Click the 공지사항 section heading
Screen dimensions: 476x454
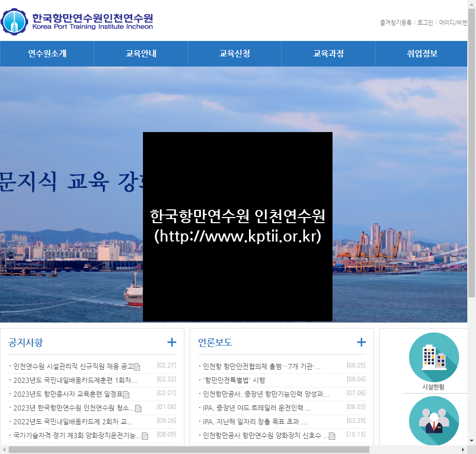[26, 342]
